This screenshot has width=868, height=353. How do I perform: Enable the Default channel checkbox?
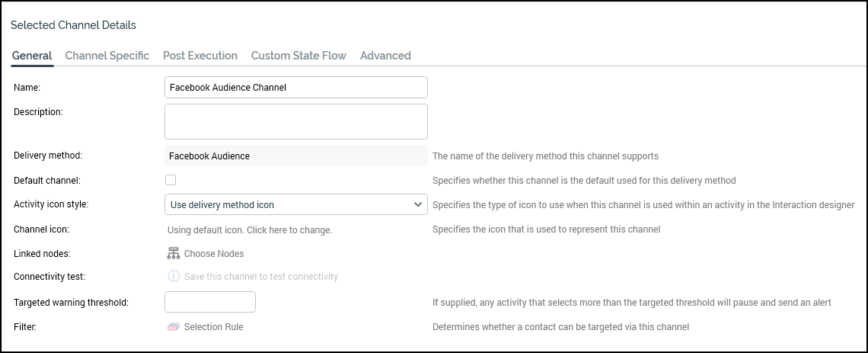coord(171,180)
